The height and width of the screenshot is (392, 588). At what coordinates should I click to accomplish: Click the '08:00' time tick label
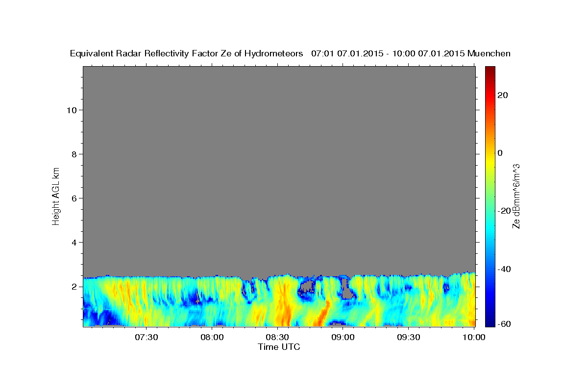213,337
